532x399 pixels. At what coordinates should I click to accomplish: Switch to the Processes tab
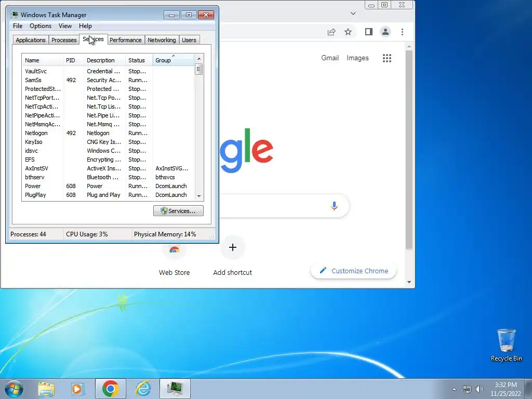64,40
